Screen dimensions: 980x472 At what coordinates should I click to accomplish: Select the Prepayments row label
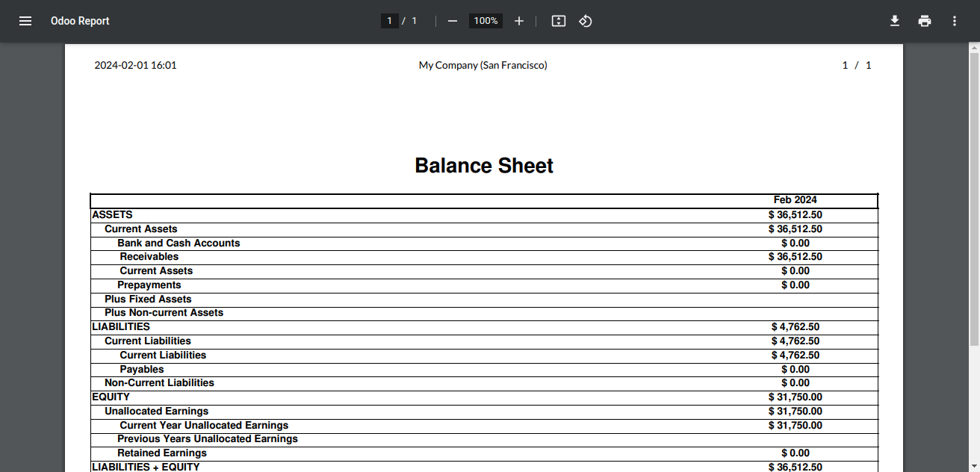[x=149, y=285]
